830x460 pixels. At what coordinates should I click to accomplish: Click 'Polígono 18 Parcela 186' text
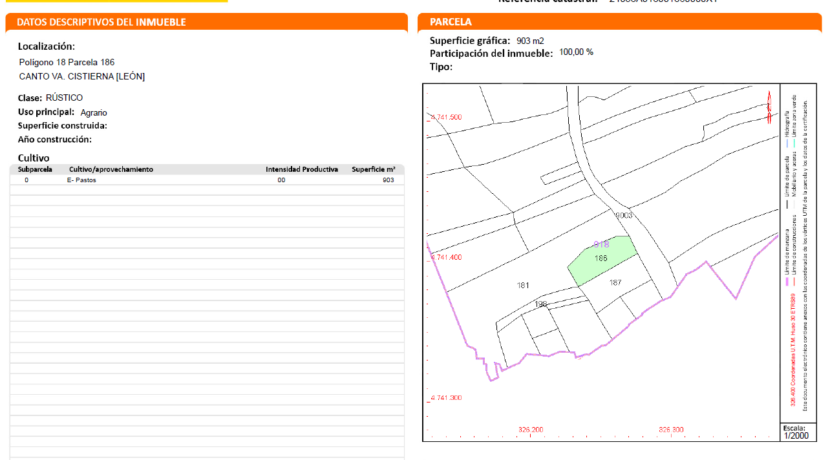click(67, 62)
